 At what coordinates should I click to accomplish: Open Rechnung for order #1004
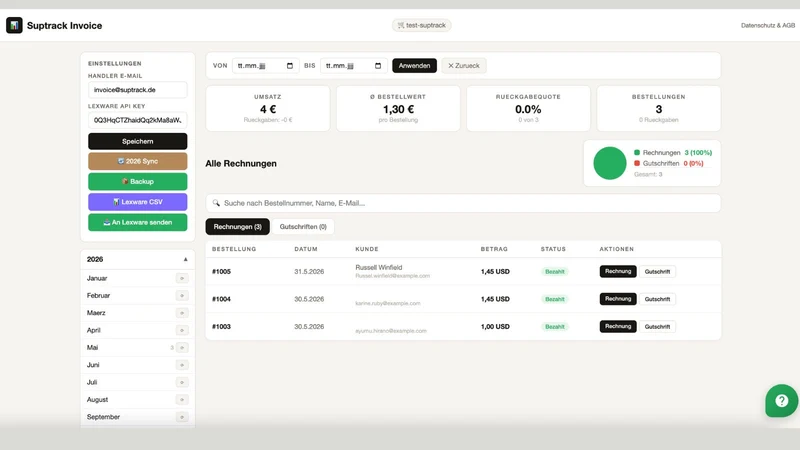tap(618, 299)
